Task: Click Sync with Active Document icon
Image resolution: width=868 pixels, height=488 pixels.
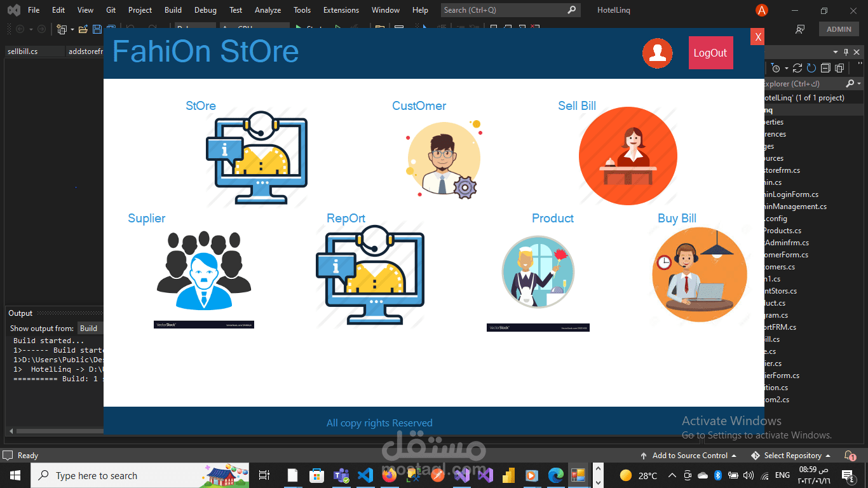Action: point(797,68)
